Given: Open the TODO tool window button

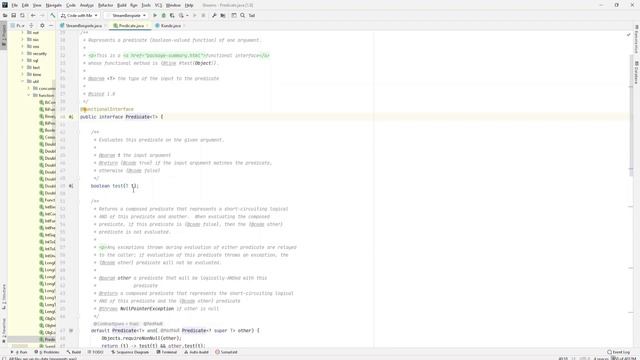Looking at the screenshot, I should pos(96,352).
